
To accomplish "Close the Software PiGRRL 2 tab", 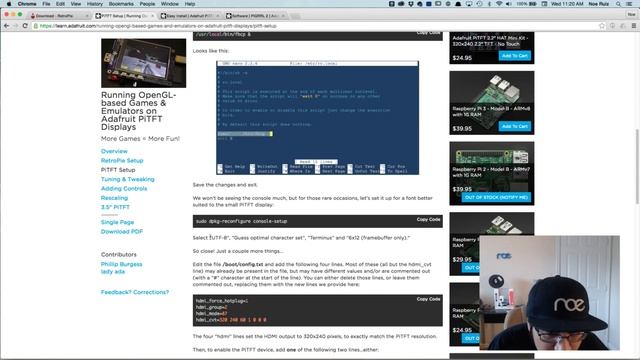I will tap(283, 16).
